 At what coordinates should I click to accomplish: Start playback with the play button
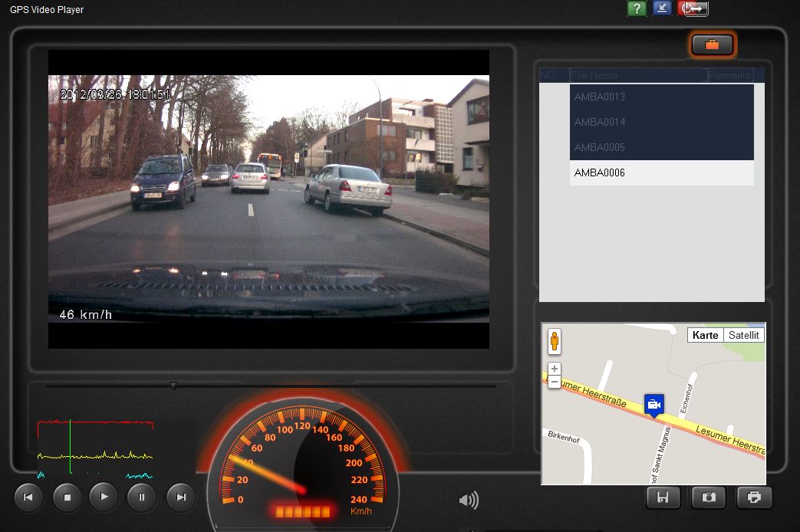click(x=104, y=496)
